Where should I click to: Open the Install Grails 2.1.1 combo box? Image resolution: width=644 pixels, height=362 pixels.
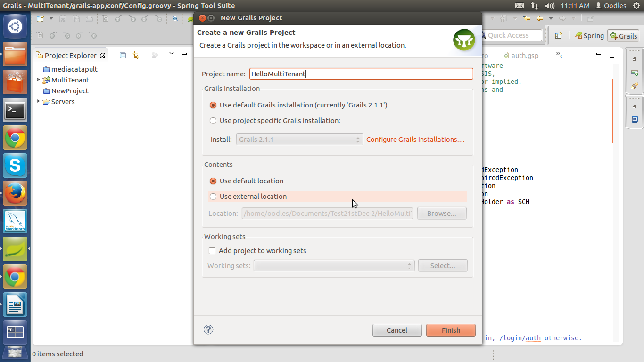(299, 140)
